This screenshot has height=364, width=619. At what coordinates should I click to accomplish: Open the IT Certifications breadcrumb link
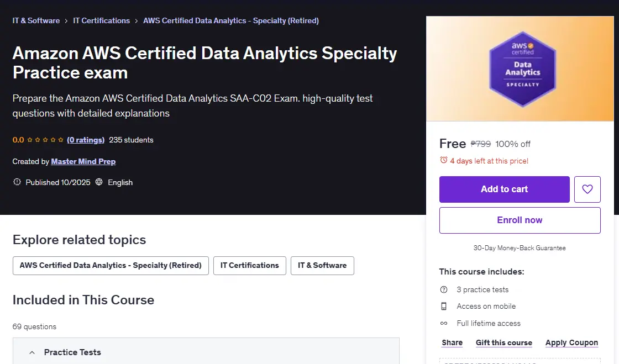(102, 20)
